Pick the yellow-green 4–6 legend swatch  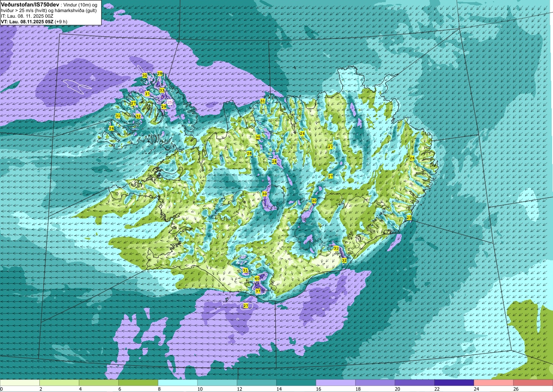99,383
